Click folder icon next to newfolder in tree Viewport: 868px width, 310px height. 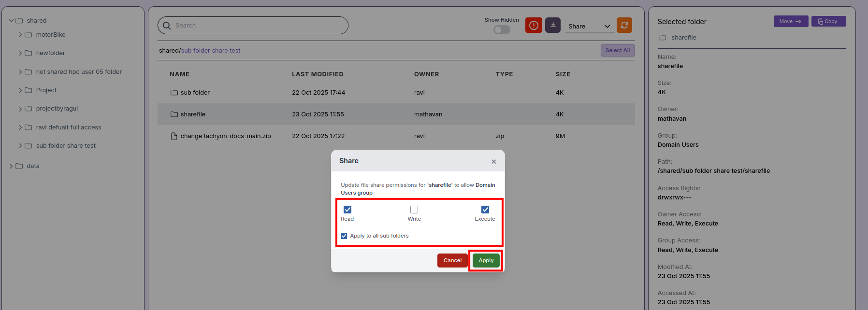pyautogui.click(x=29, y=53)
